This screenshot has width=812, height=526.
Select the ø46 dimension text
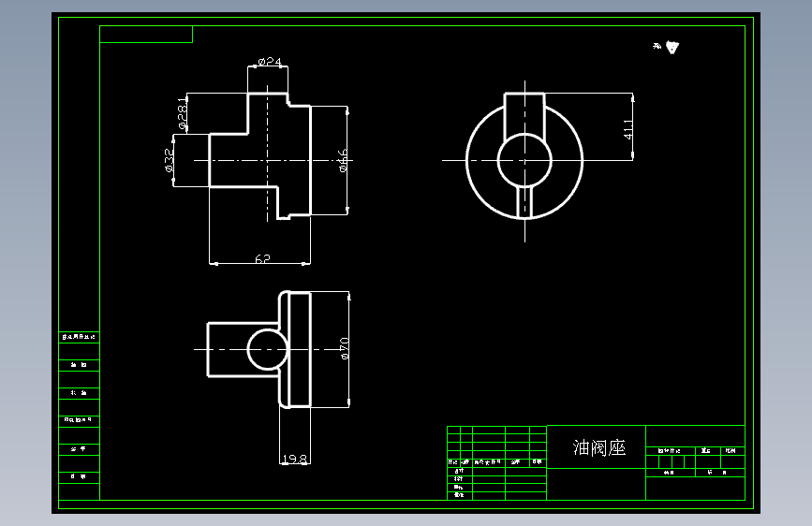(343, 160)
